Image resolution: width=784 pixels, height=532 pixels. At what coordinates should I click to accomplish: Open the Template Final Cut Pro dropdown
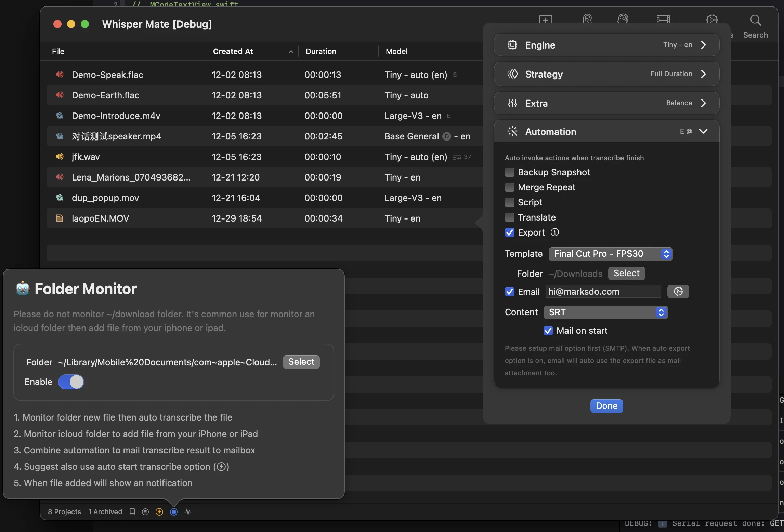(x=611, y=254)
